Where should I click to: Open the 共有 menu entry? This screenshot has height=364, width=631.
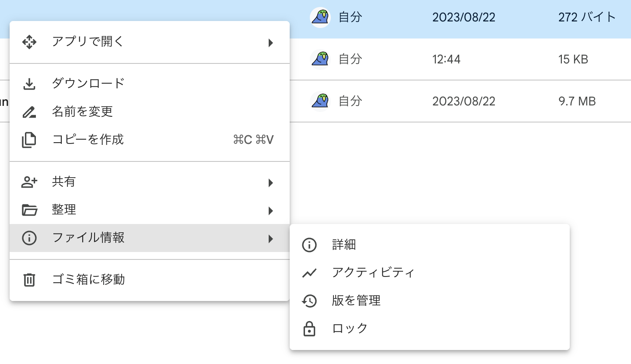tap(150, 182)
